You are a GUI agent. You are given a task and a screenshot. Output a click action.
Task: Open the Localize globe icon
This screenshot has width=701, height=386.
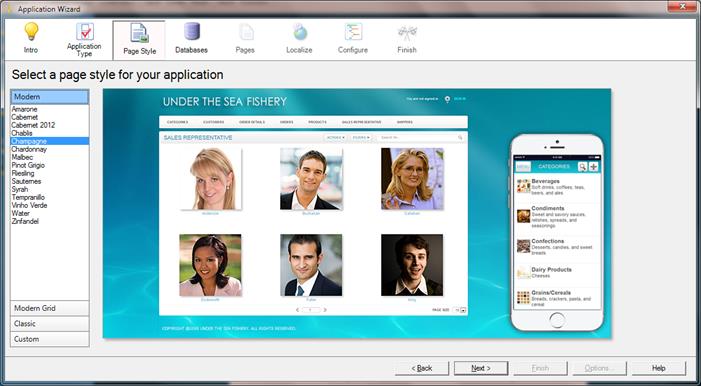(x=300, y=32)
